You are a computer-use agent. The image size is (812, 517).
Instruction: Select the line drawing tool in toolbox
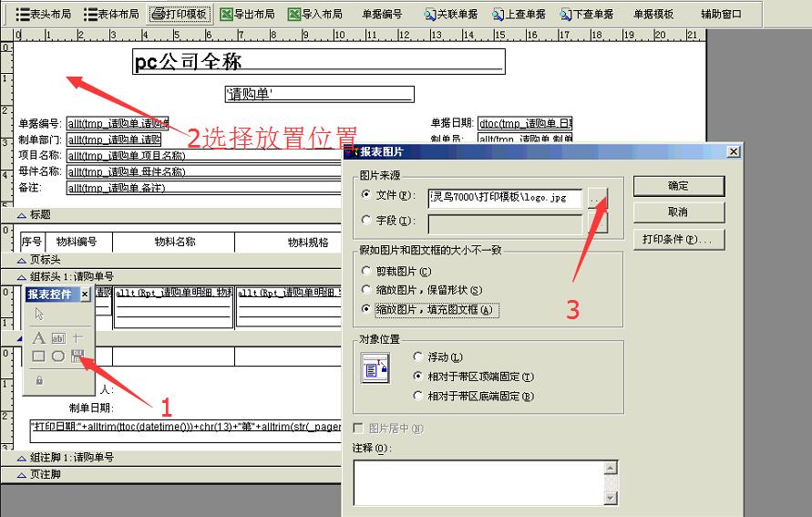[x=77, y=337]
